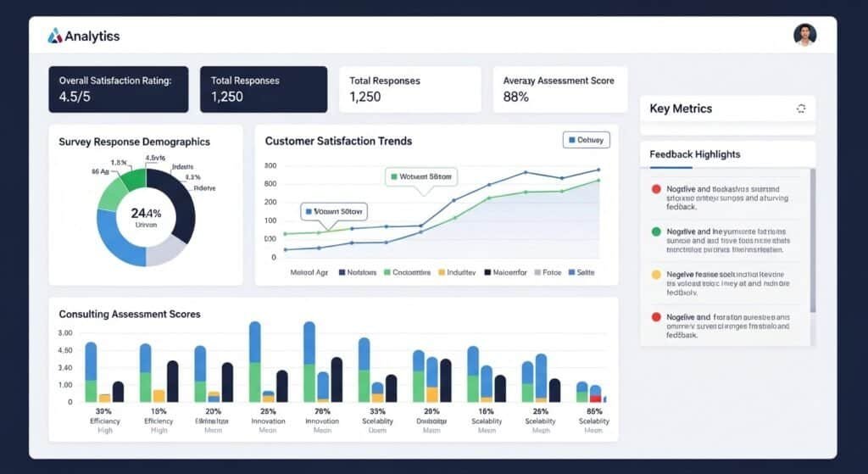Click the legend button atop trends chart
The width and height of the screenshot is (868, 474).
(x=587, y=140)
